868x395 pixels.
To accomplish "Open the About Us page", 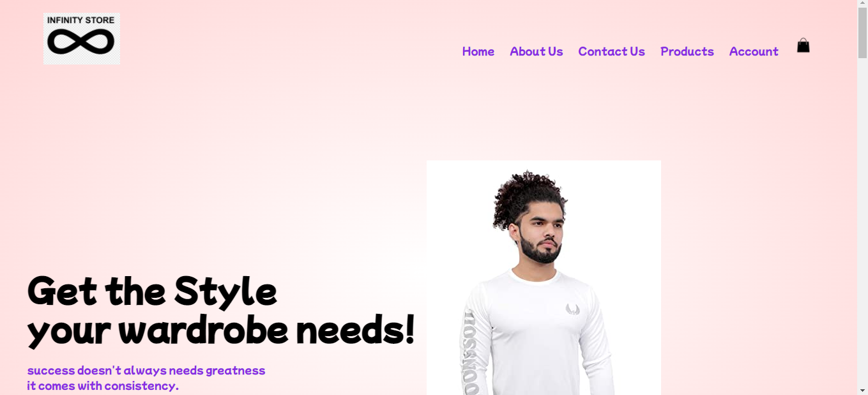I will [537, 51].
